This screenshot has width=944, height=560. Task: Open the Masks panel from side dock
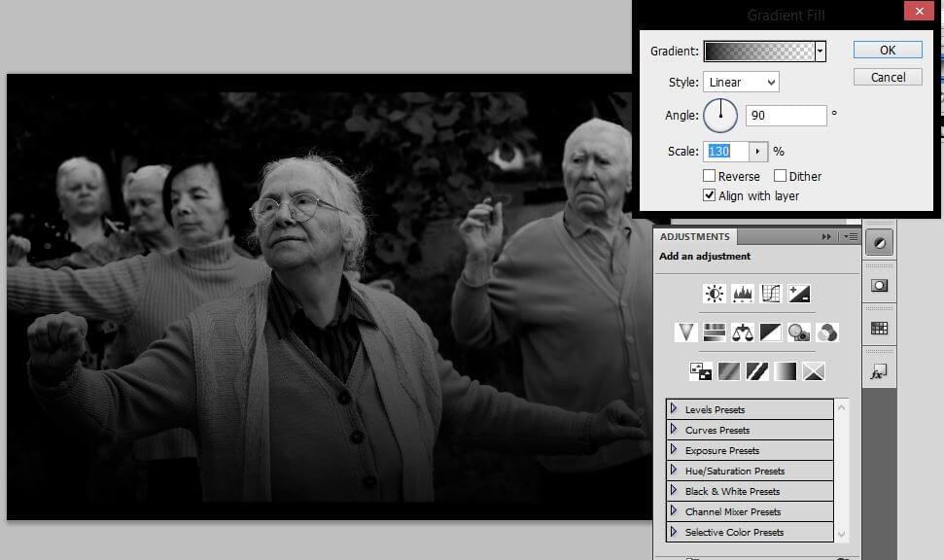pyautogui.click(x=879, y=285)
